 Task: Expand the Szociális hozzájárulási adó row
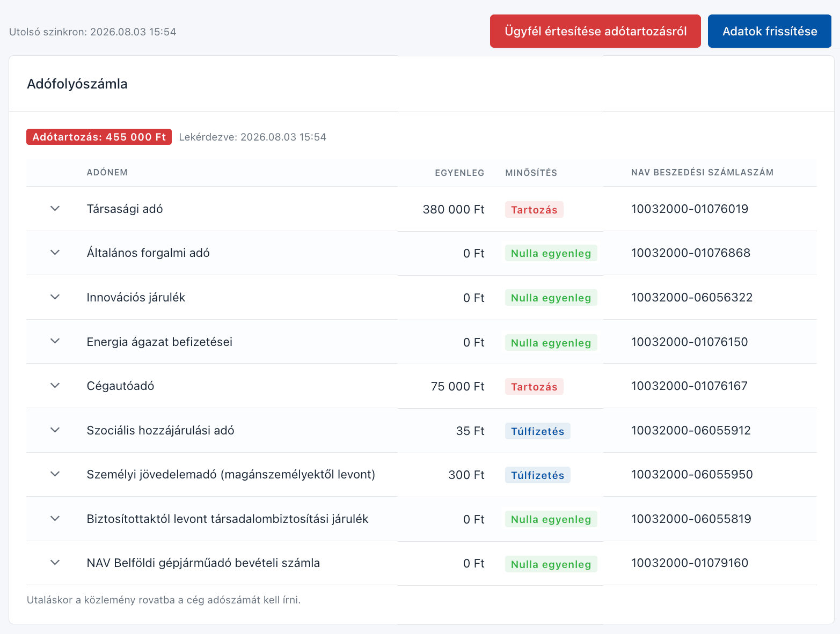[x=55, y=430]
